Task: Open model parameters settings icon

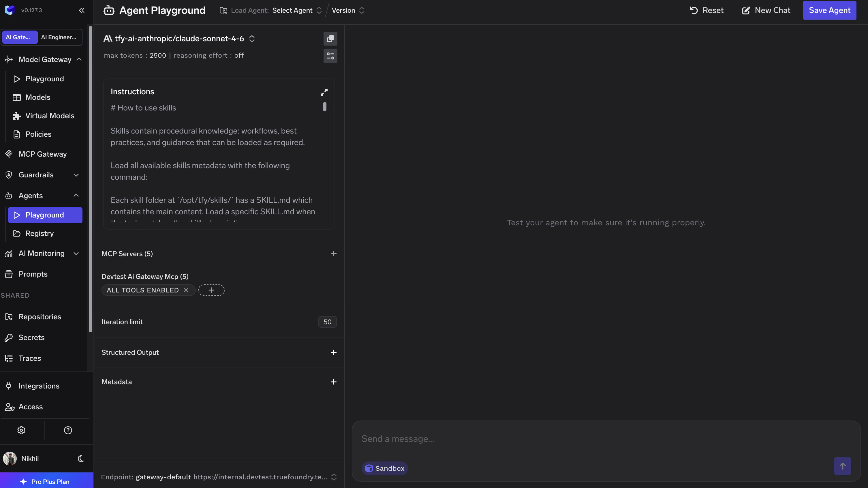Action: tap(330, 56)
